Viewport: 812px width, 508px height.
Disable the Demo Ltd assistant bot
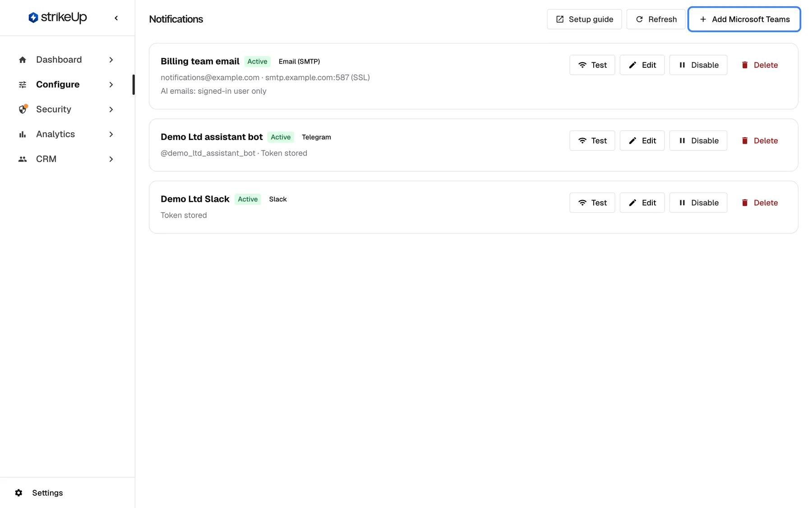pos(698,140)
